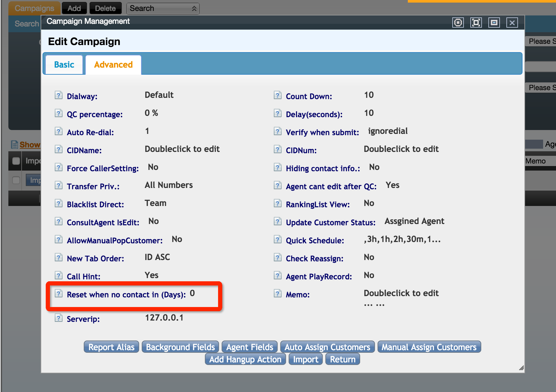This screenshot has height=392, width=556.
Task: Click the Return button
Action: pyautogui.click(x=342, y=359)
